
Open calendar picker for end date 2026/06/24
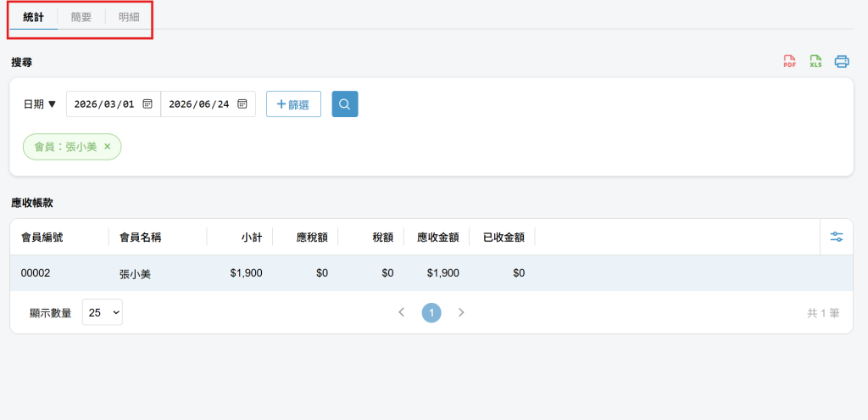click(x=242, y=104)
